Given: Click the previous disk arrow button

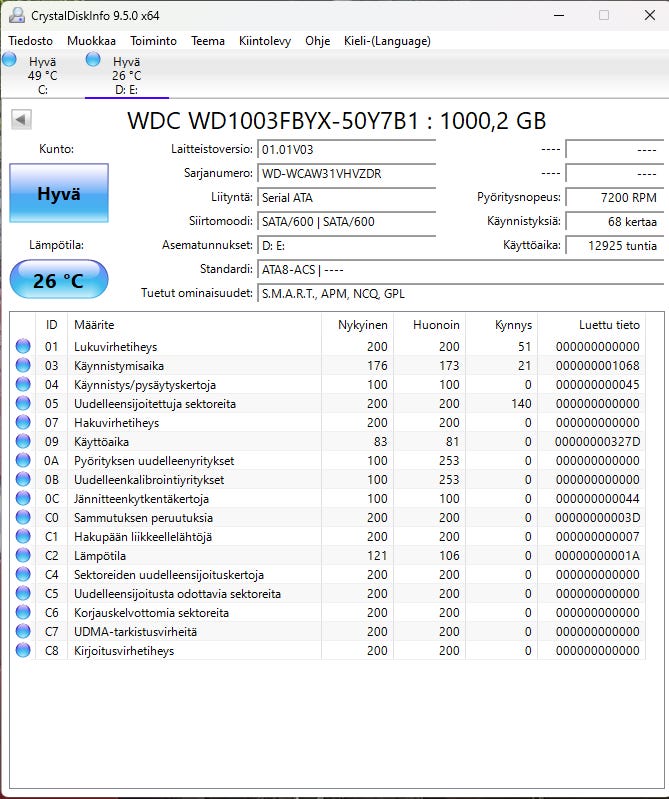Looking at the screenshot, I should 21,120.
